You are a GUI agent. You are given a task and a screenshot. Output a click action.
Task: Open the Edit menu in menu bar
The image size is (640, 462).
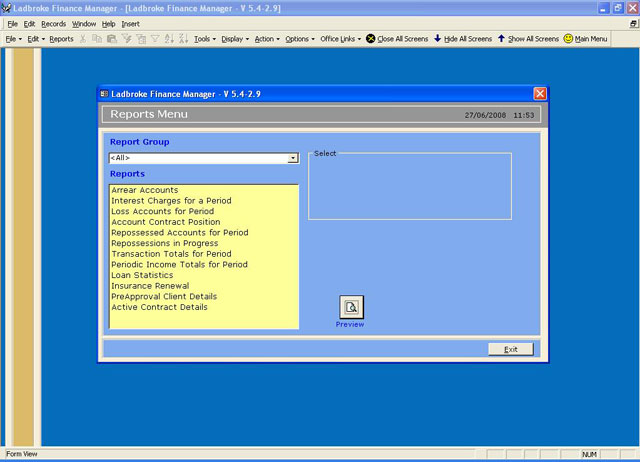tap(29, 24)
